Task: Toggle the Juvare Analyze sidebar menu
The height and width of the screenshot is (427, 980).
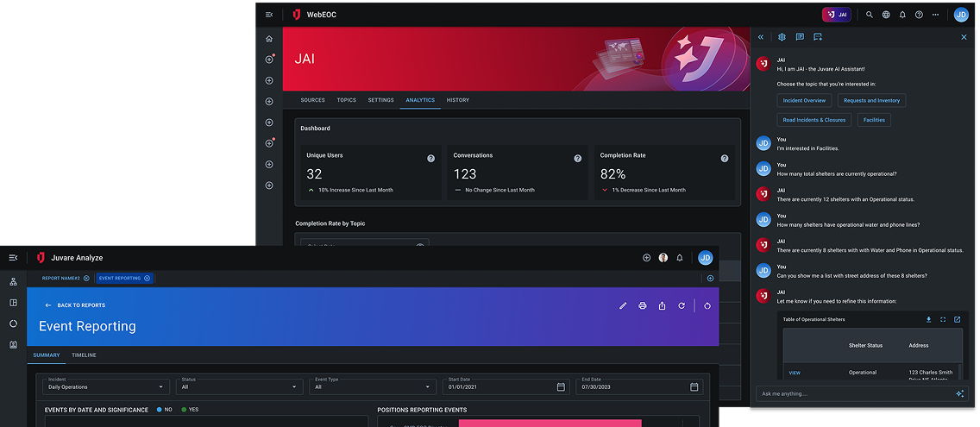Action: pos(13,257)
